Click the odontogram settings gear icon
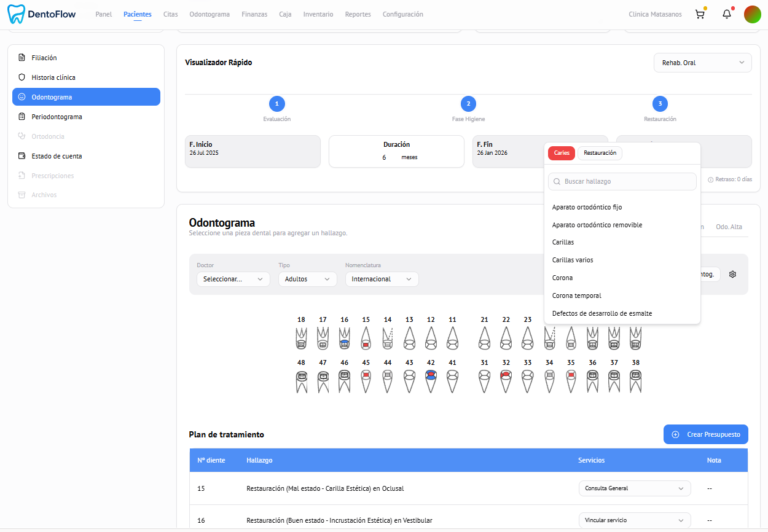This screenshot has width=768, height=532. pyautogui.click(x=732, y=274)
